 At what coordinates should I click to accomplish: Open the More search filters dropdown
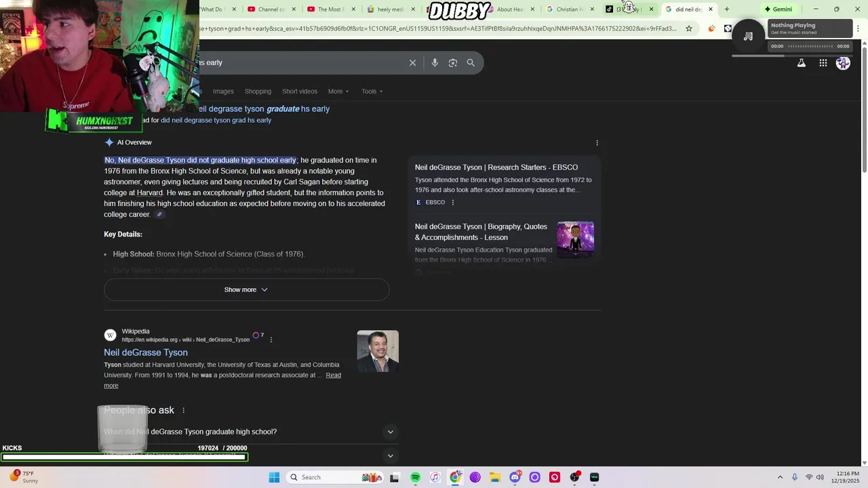click(x=338, y=91)
